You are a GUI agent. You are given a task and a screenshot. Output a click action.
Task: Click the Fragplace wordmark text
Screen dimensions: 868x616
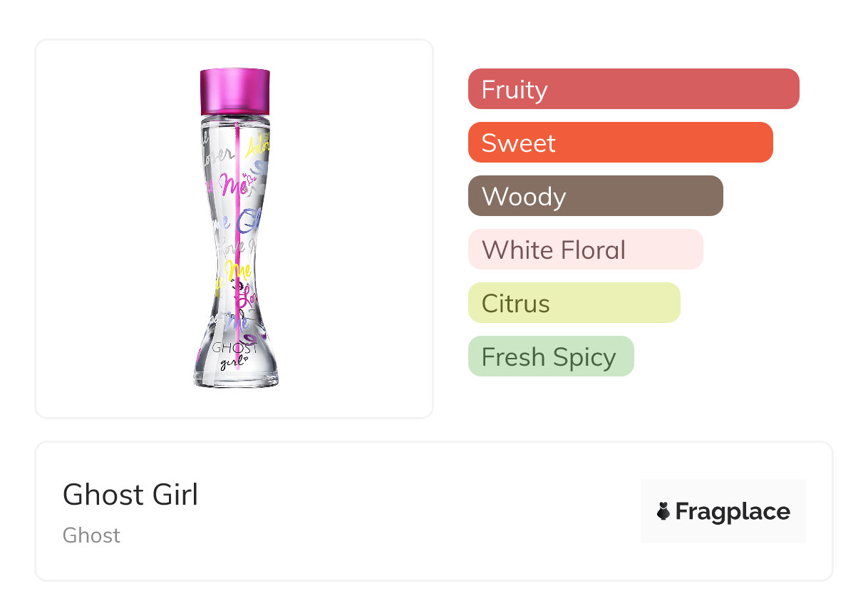732,511
